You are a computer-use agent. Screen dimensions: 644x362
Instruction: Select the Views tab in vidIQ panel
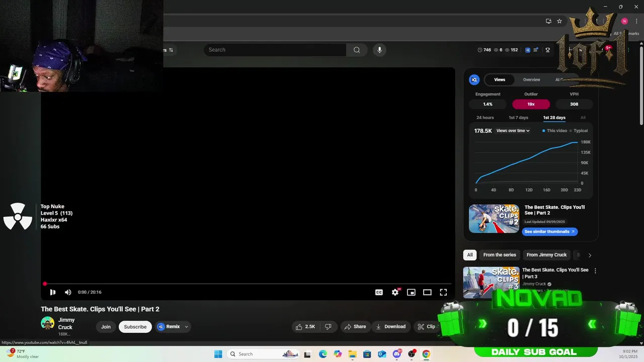[x=500, y=79]
